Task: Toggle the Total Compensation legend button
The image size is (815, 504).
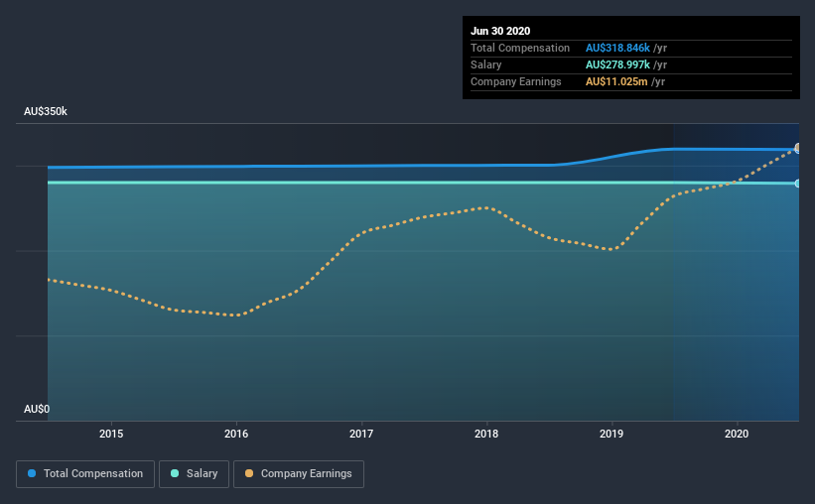Action: [85, 474]
